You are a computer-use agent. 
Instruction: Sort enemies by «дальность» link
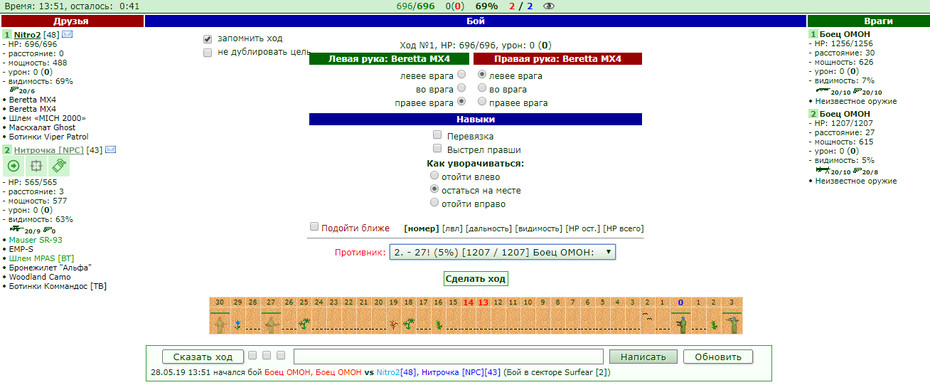(x=488, y=228)
